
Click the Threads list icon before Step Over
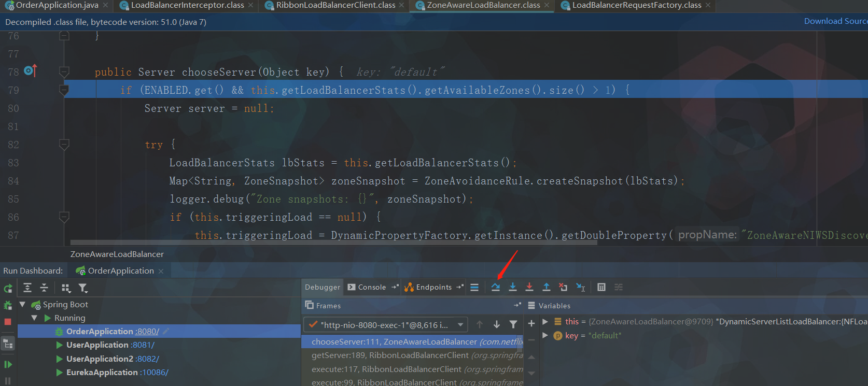tap(474, 287)
